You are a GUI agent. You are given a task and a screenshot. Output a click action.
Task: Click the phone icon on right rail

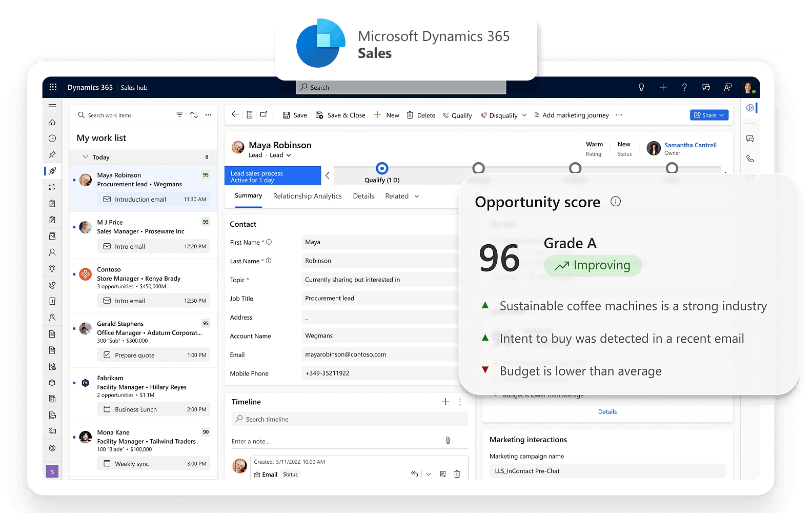point(750,159)
